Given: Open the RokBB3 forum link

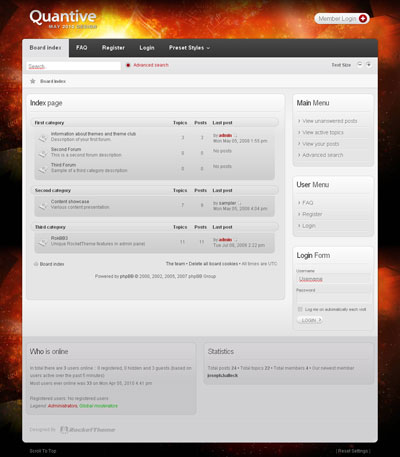Looking at the screenshot, I should coord(59,238).
